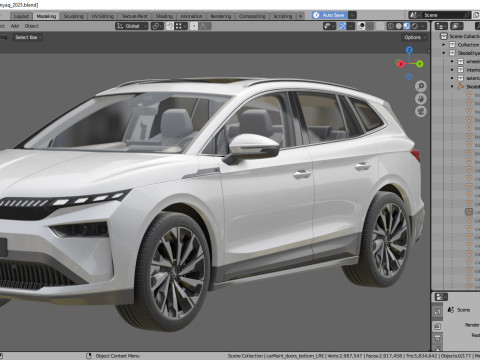The image size is (480, 360).
Task: Open the Add menu in the viewport header
Action: pos(15,26)
